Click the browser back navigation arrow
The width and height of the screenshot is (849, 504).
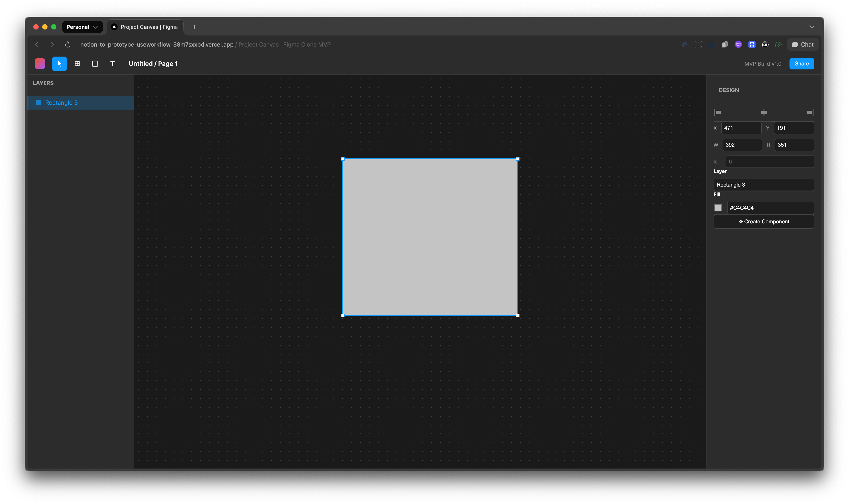(x=36, y=45)
